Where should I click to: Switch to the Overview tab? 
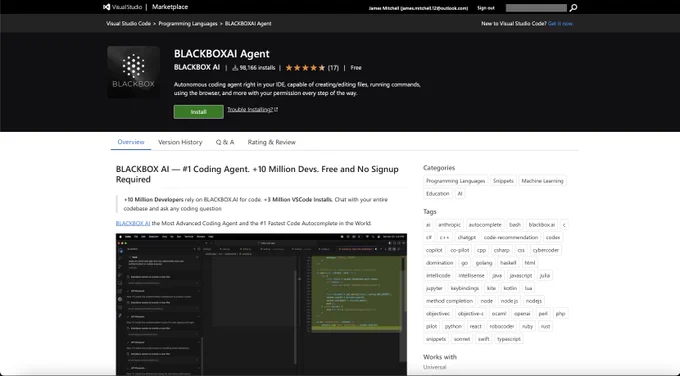point(131,142)
